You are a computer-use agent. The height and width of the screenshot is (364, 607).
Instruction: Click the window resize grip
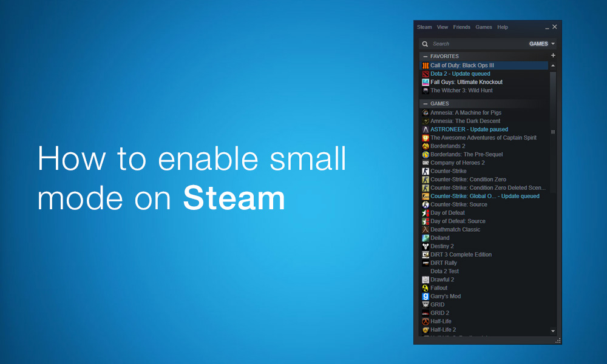[x=558, y=340]
